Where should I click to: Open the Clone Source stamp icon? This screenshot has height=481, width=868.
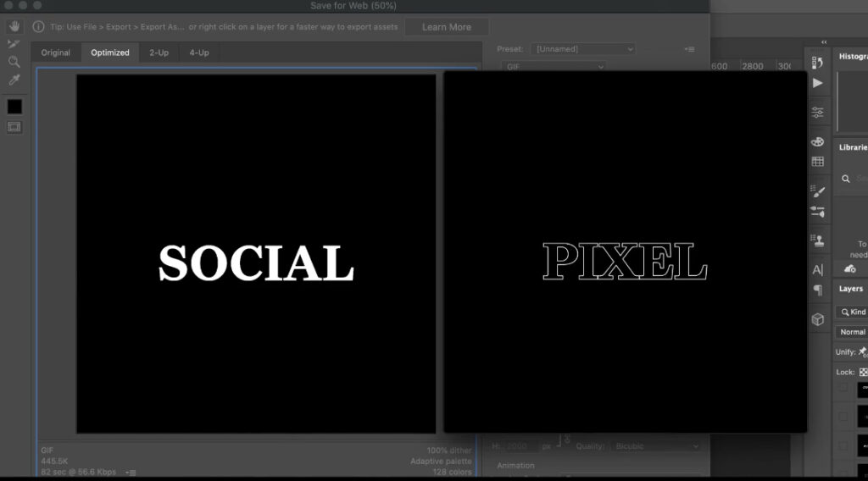tap(818, 240)
